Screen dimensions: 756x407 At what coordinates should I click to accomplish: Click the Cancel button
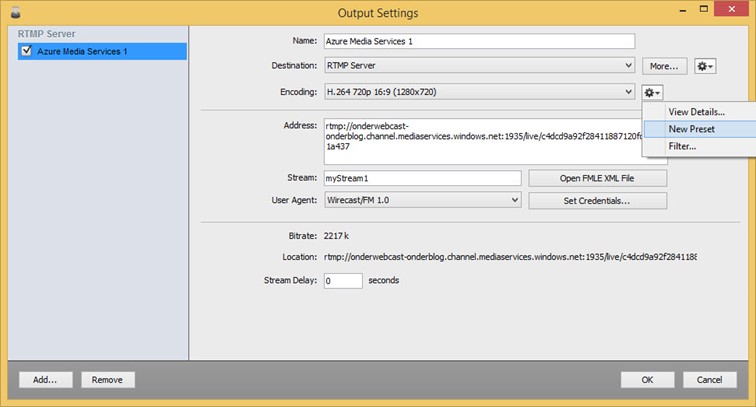(710, 380)
